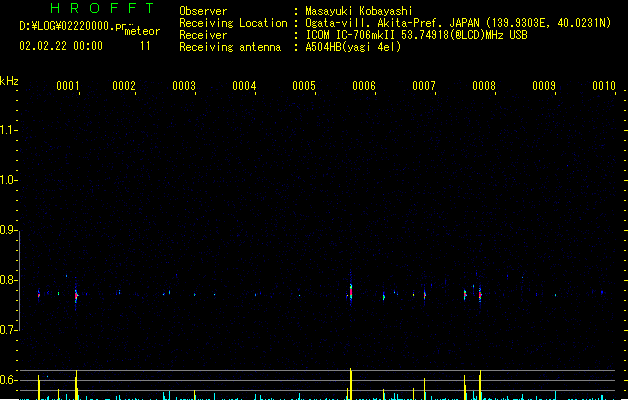This screenshot has width=629, height=400.
Task: Click the HROFFT title text
Action: (x=102, y=8)
